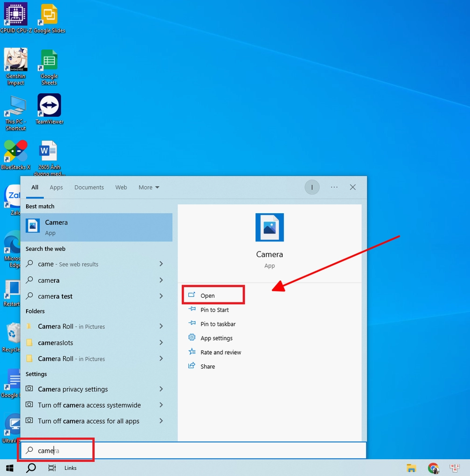Open the TeamViewer desktop icon
This screenshot has width=470, height=476.
tap(49, 108)
